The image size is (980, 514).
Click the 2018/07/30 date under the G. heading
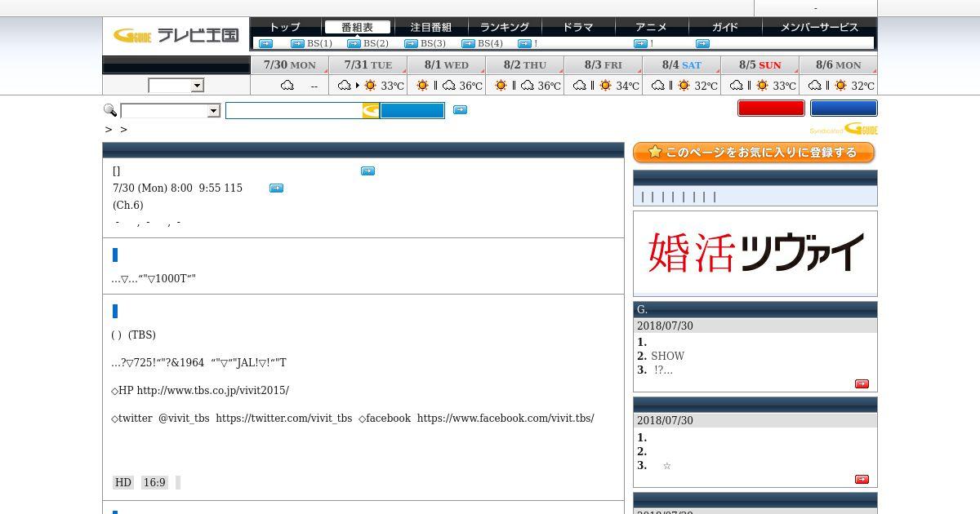665,326
